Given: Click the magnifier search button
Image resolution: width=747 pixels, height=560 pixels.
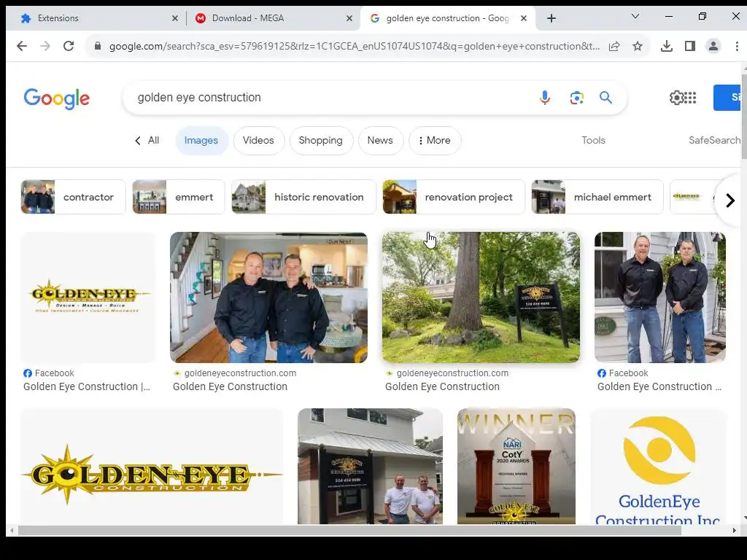Looking at the screenshot, I should click(x=605, y=98).
